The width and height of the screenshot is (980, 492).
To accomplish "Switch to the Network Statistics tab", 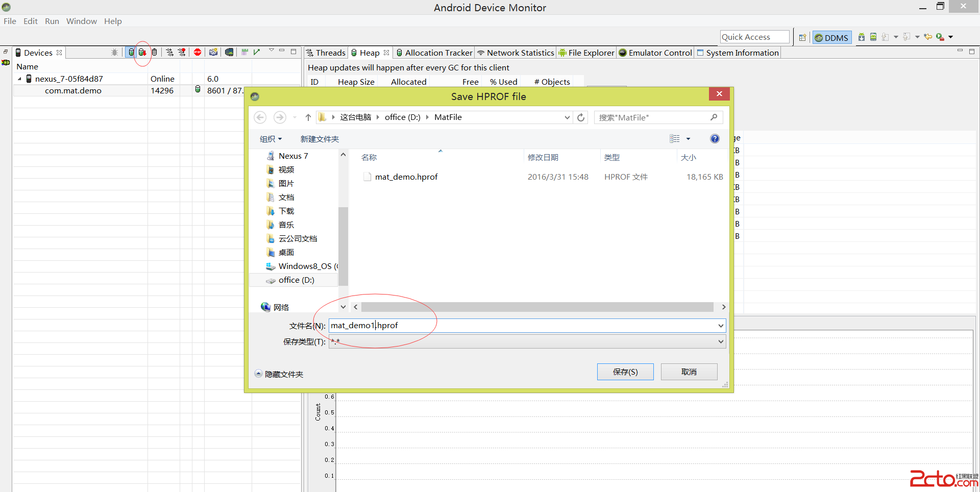I will tap(516, 53).
